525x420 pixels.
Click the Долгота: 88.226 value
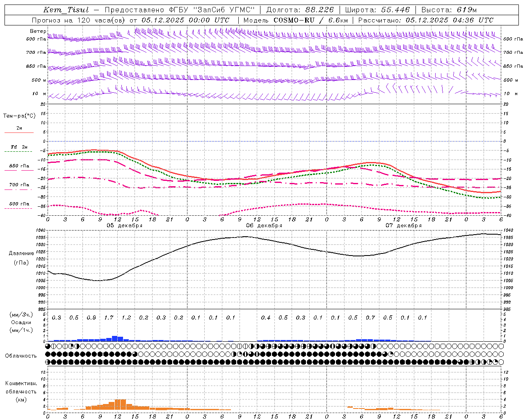(x=300, y=10)
